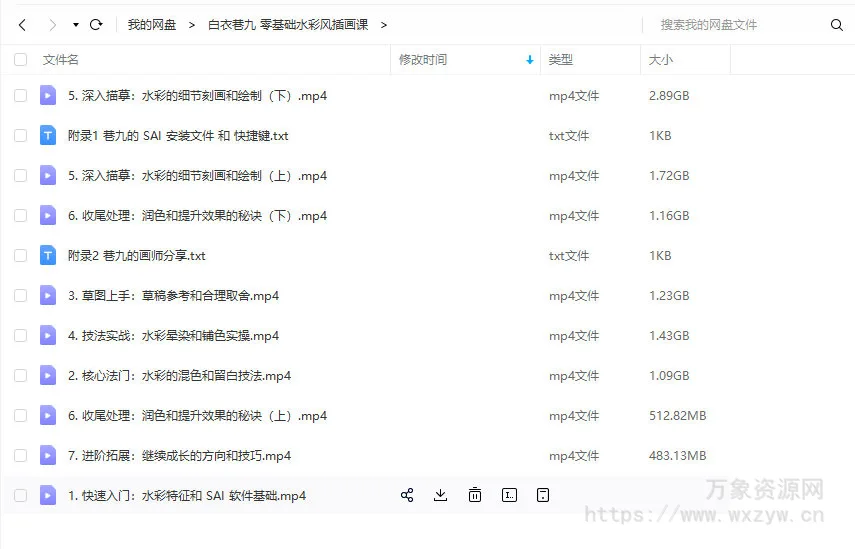The height and width of the screenshot is (549, 855).
Task: Toggle the select-all checkbox in header
Action: (x=20, y=60)
